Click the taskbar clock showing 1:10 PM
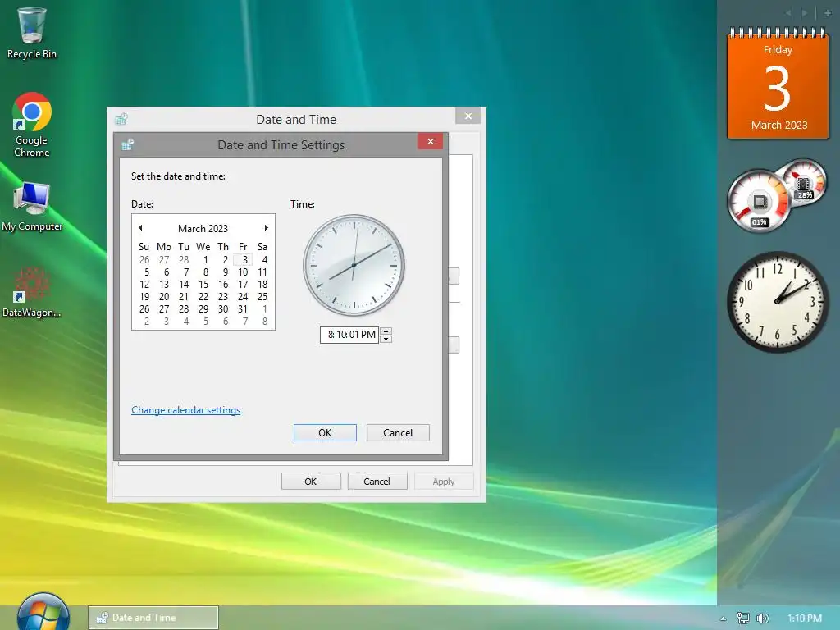This screenshot has width=840, height=630. (x=805, y=619)
